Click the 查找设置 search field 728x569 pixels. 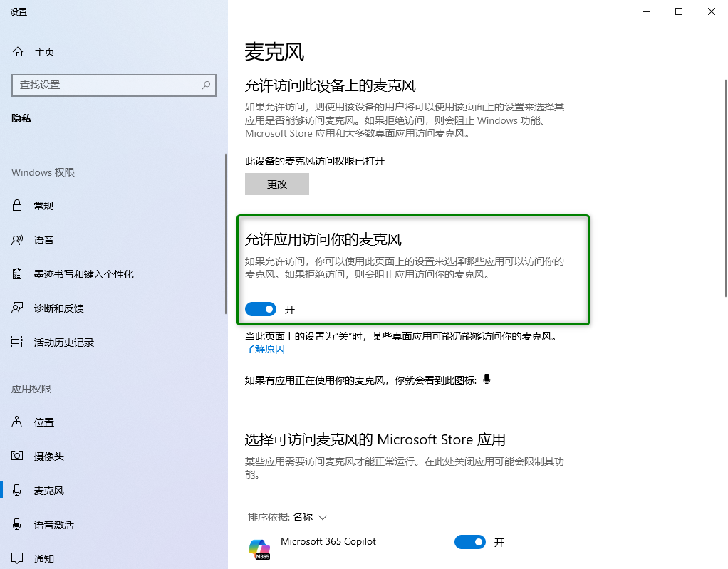click(x=114, y=85)
